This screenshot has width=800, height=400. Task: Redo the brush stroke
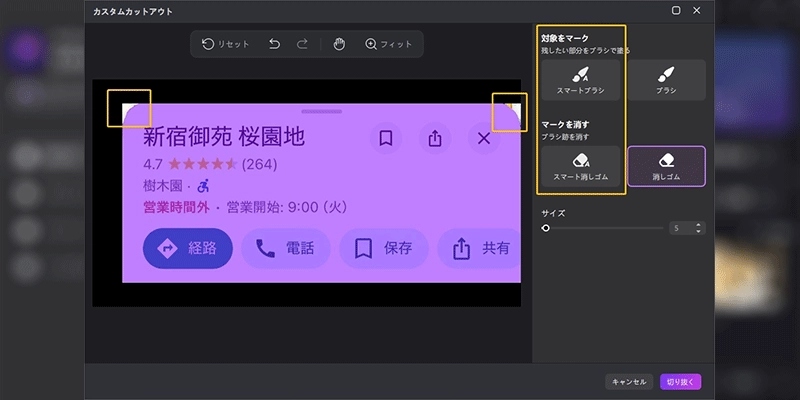click(x=303, y=44)
